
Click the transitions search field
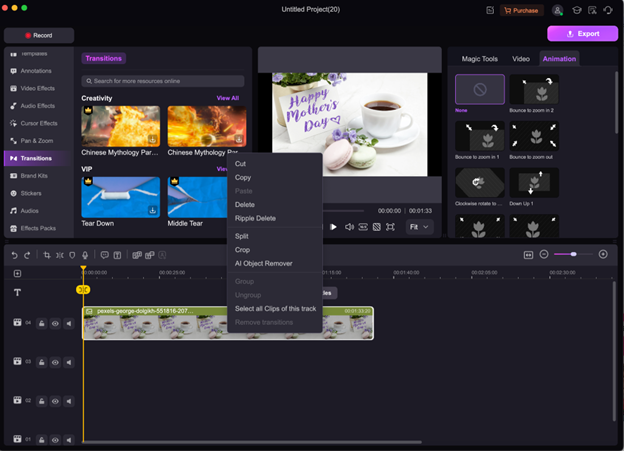163,81
